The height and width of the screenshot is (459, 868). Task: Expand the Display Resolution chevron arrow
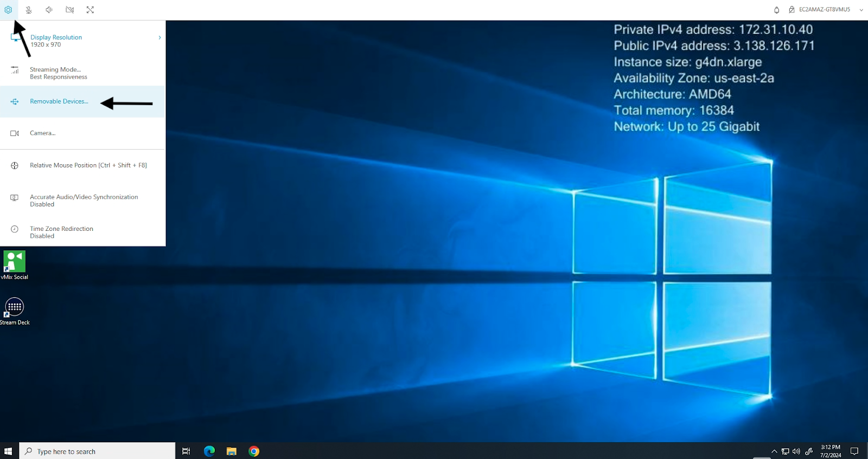click(x=159, y=37)
